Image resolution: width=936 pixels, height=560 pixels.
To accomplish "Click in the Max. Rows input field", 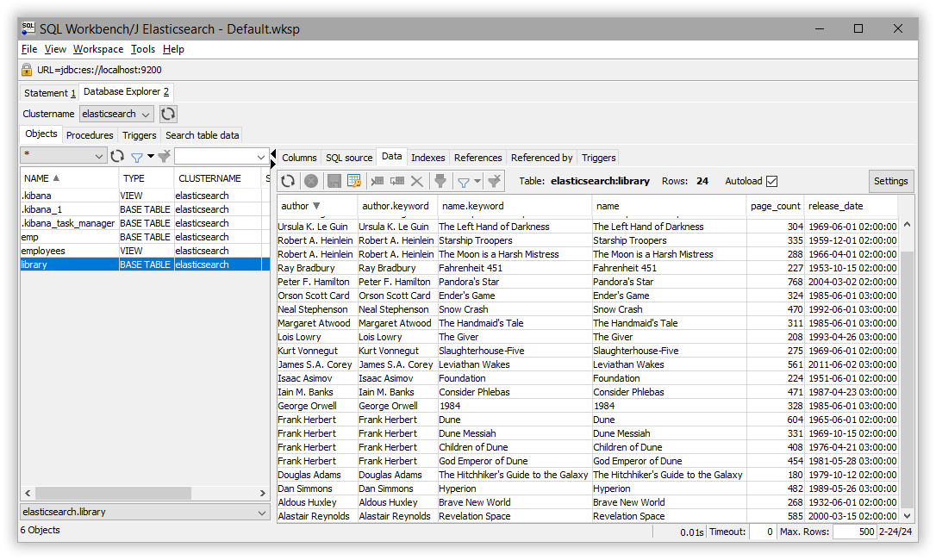I will [854, 532].
